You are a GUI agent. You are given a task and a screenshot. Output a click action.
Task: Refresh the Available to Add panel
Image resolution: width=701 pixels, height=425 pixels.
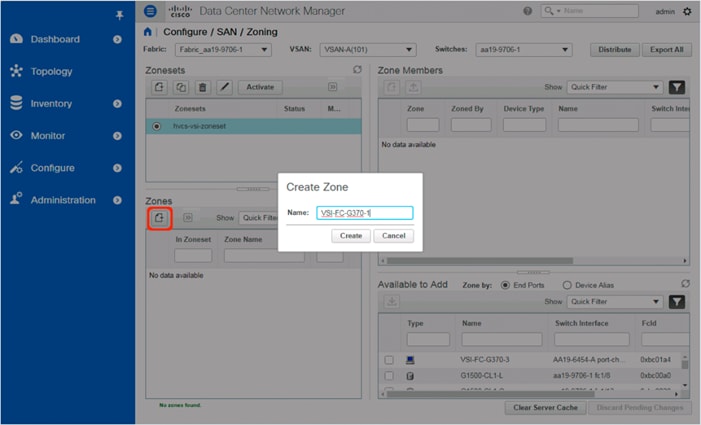point(685,284)
